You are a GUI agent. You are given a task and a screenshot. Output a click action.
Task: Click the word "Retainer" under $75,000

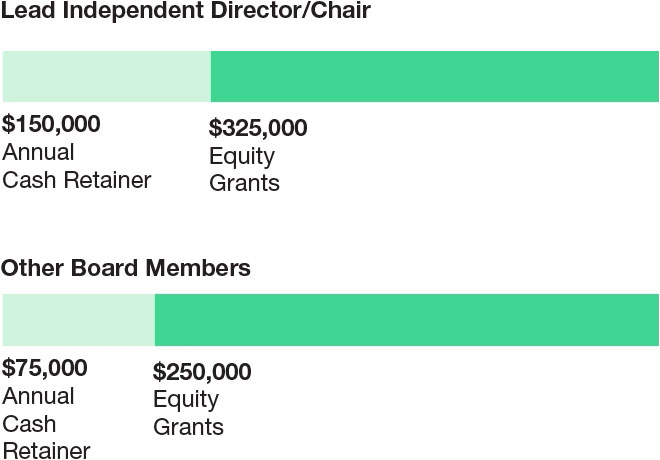pyautogui.click(x=46, y=450)
